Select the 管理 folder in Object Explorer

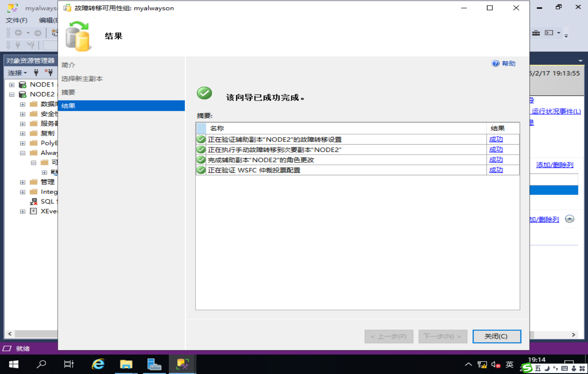(x=47, y=182)
